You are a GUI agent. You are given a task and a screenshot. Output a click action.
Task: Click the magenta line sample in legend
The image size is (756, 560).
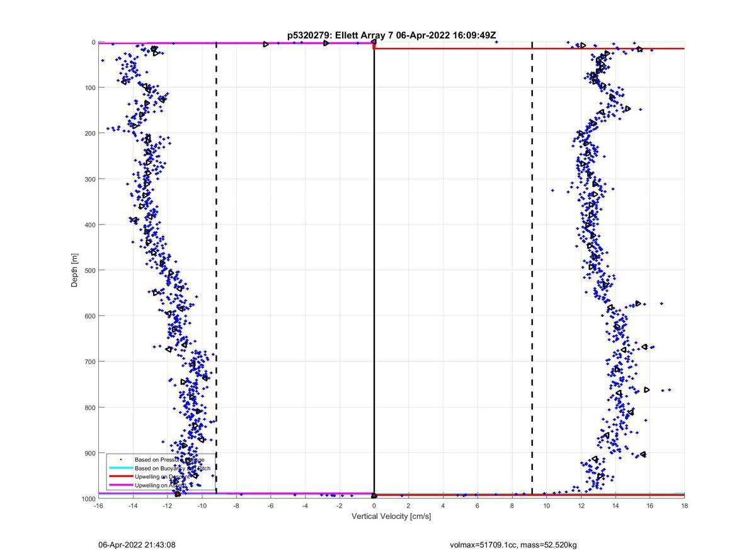(x=120, y=486)
